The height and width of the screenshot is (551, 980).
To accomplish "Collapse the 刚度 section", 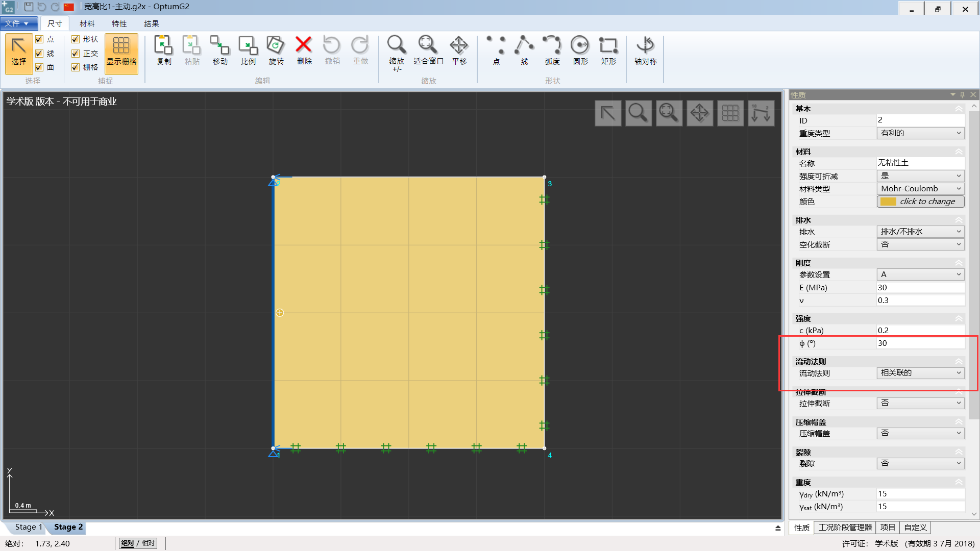I will (x=959, y=263).
